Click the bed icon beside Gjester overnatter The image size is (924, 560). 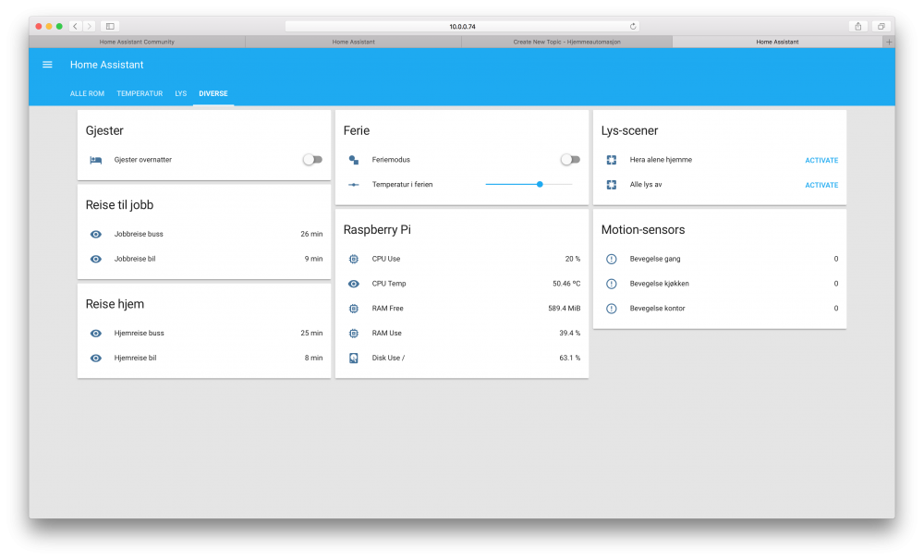(95, 160)
